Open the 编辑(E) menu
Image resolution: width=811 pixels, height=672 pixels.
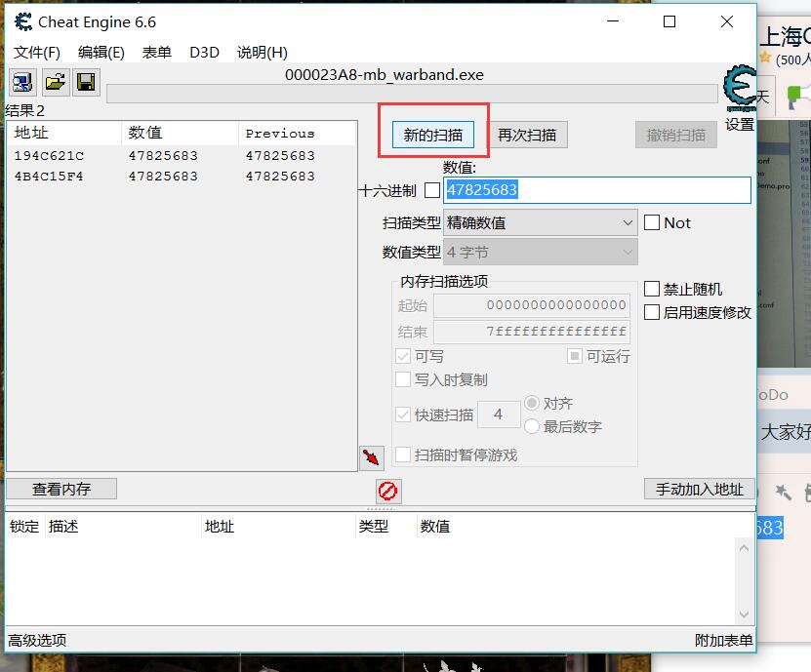(101, 53)
